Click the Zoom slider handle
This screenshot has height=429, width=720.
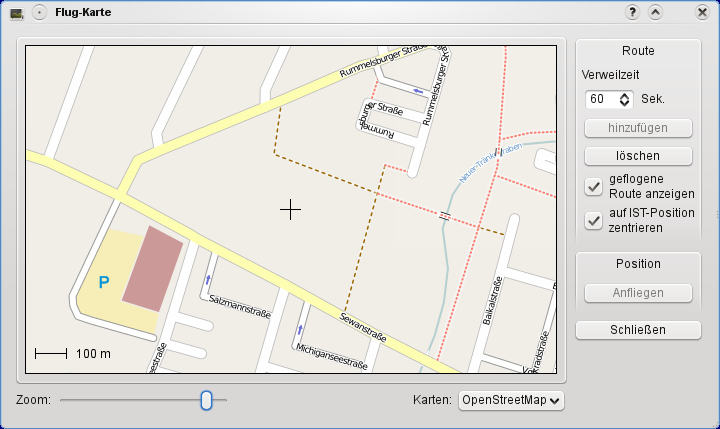pos(206,400)
